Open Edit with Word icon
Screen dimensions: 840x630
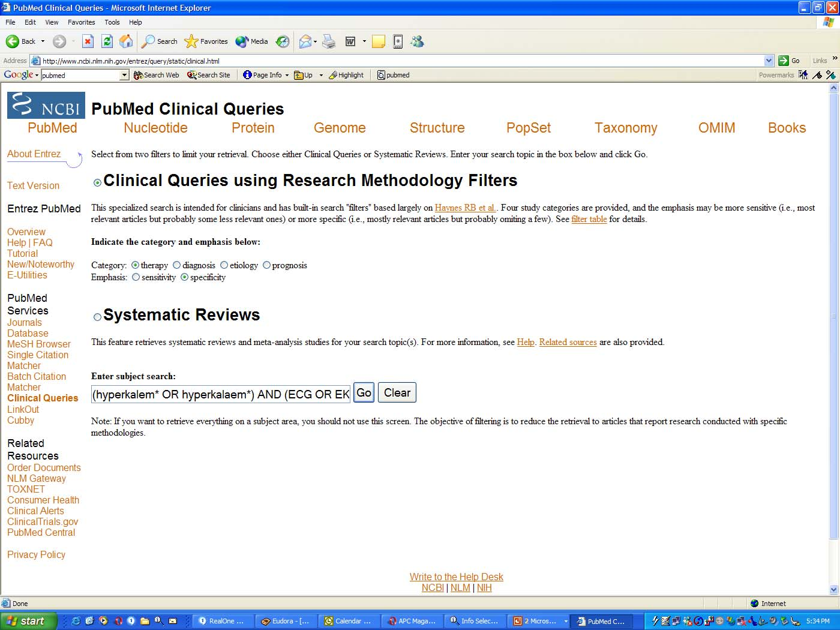[x=350, y=41]
